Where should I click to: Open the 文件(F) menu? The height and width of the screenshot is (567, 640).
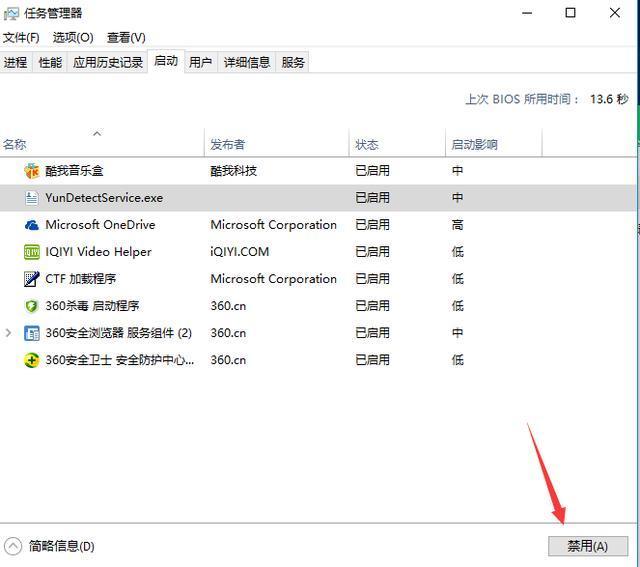pyautogui.click(x=21, y=38)
